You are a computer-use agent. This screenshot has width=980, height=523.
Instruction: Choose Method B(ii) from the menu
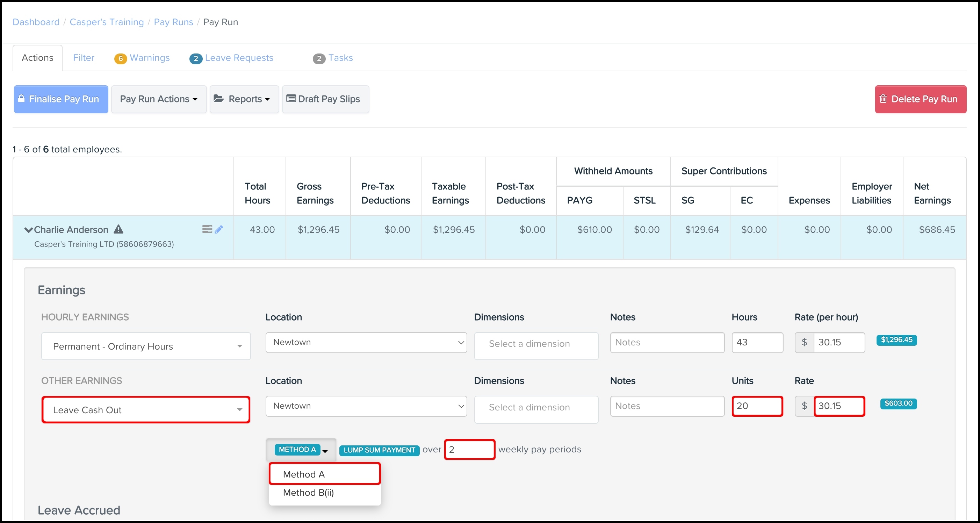click(308, 493)
